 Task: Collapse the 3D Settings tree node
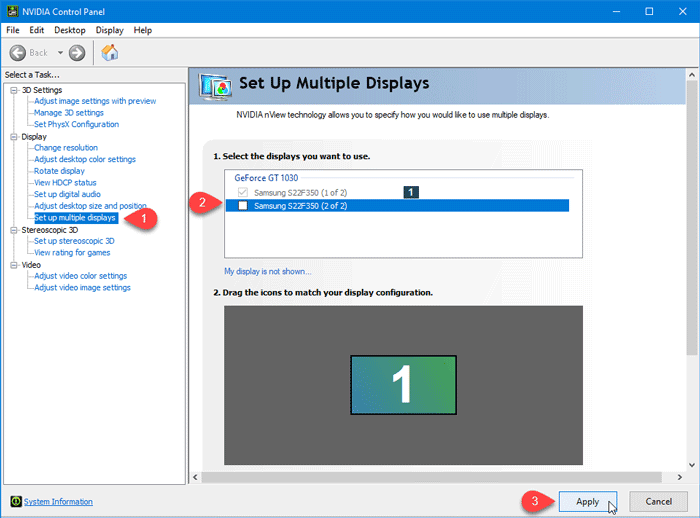[14, 90]
